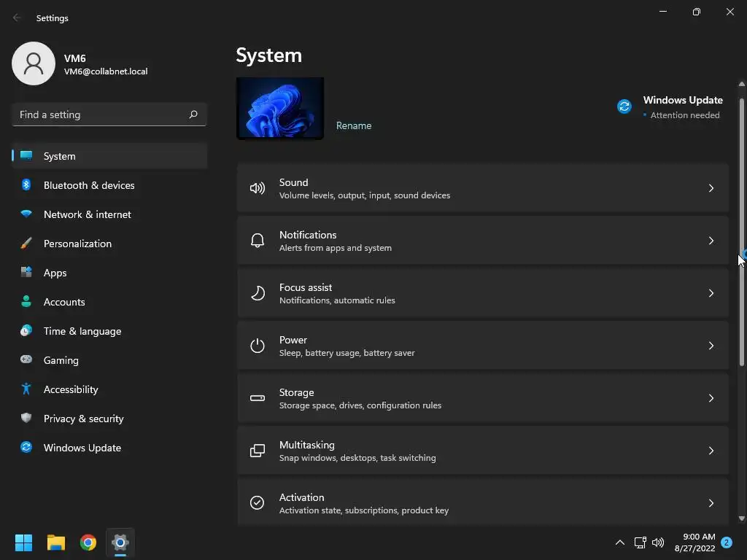Select System in the sidebar
Viewport: 747px width, 560px height.
click(109, 156)
